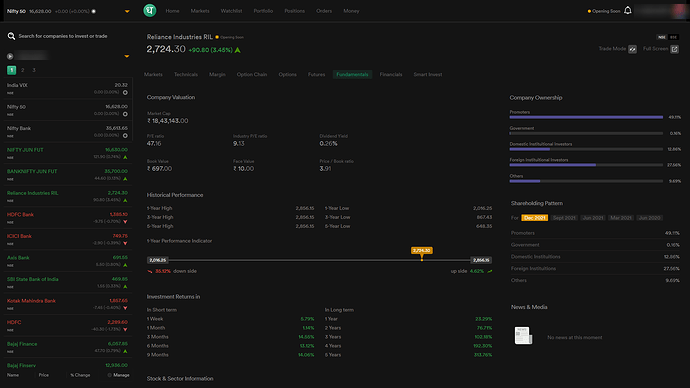Open the Portfolio menu item
690x388 pixels.
point(263,11)
